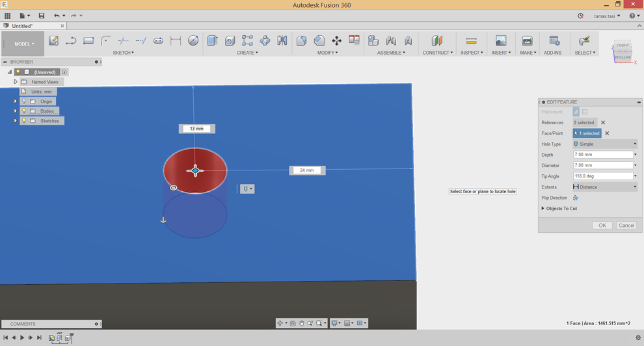644x346 pixels.
Task: Click the Flip Direction toggle
Action: pos(576,198)
